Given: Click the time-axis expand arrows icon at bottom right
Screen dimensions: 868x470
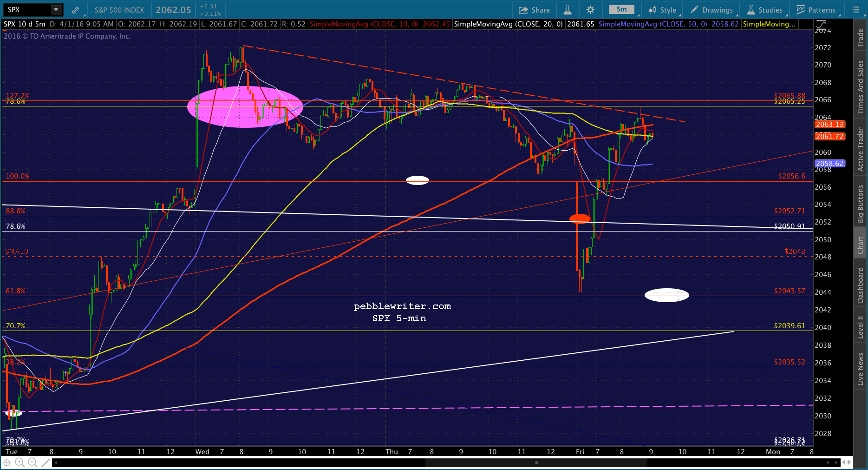Looking at the screenshot, I should point(847,462).
